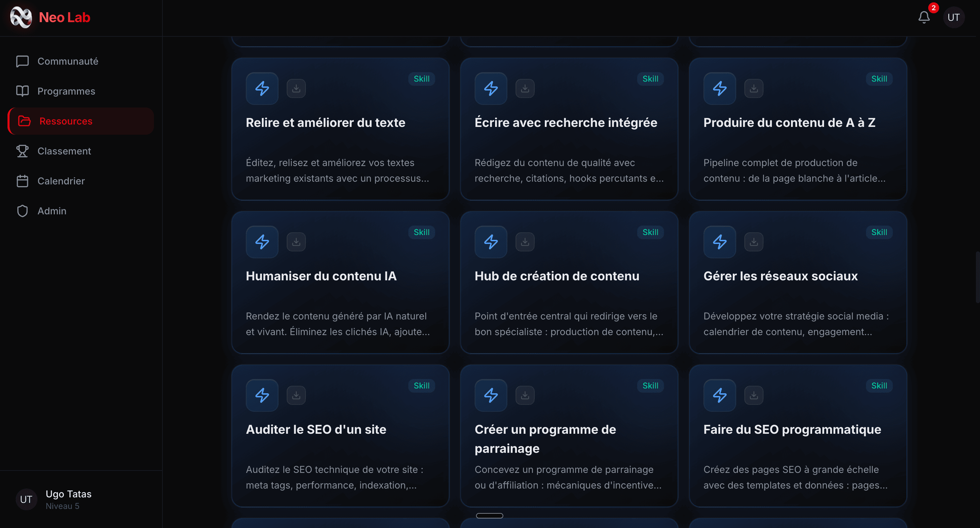This screenshot has height=528, width=980.
Task: Click the Skill badge on 'Gérer les réseaux sociaux'
Action: [879, 232]
